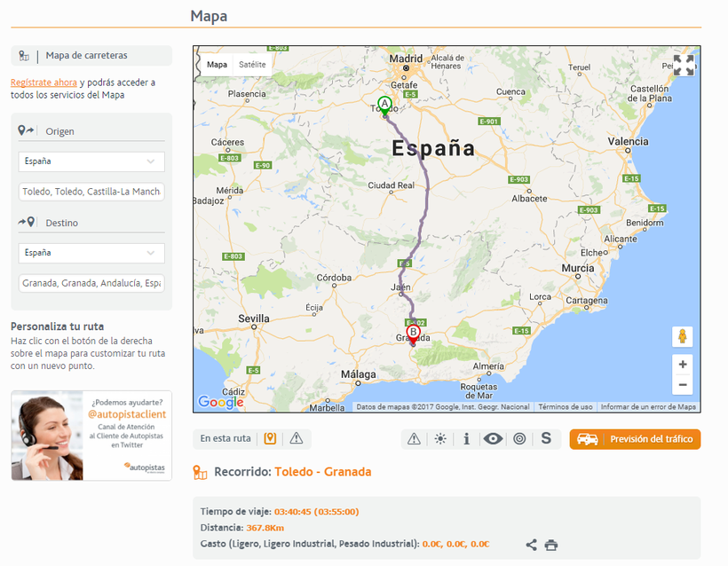The image size is (728, 566).
Task: Zoom out the map with minus button
Action: pyautogui.click(x=682, y=385)
